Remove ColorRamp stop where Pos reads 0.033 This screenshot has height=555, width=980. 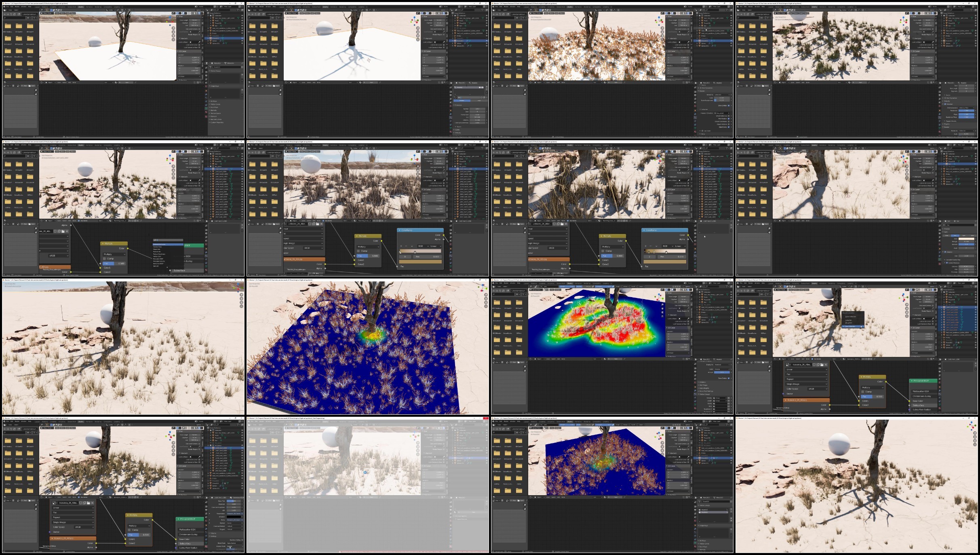pos(406,246)
